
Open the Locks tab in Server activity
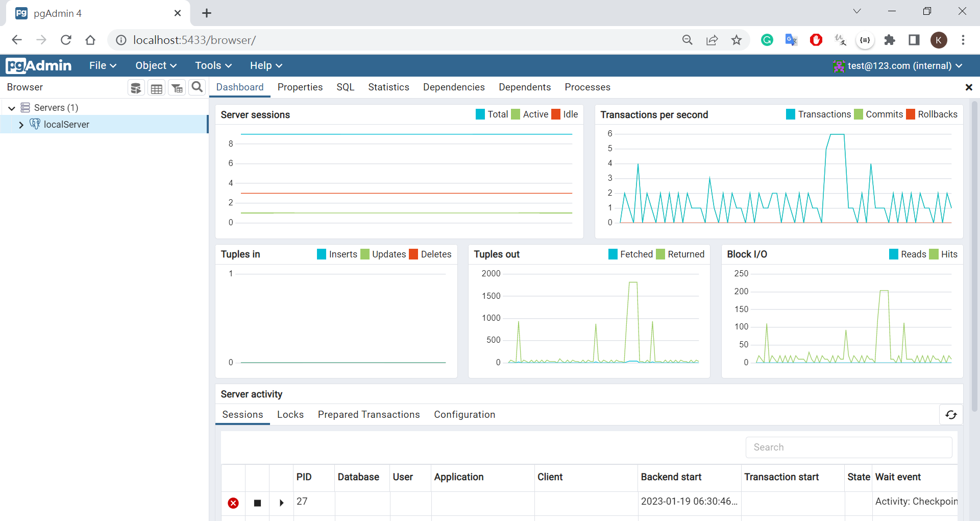coord(290,415)
